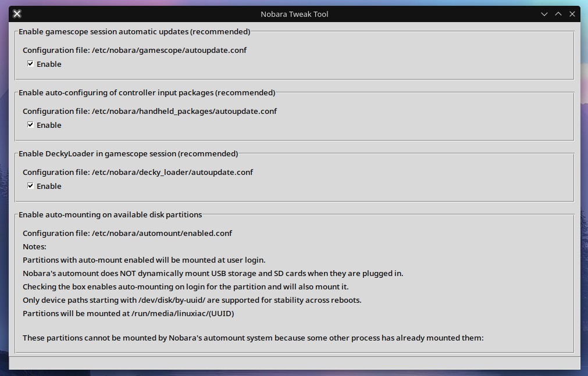Minimize the Nobara Tweak Tool window
This screenshot has width=588, height=376.
point(544,14)
